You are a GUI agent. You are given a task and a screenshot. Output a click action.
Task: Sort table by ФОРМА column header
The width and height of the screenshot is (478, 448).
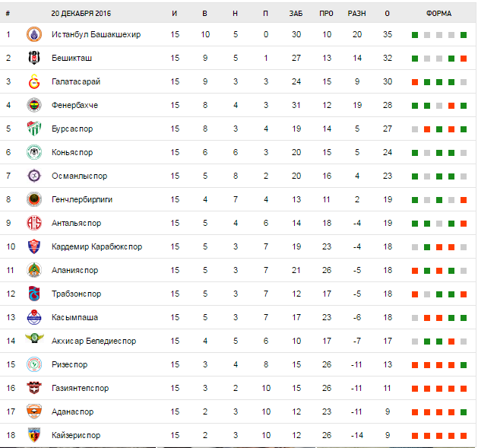pyautogui.click(x=438, y=14)
